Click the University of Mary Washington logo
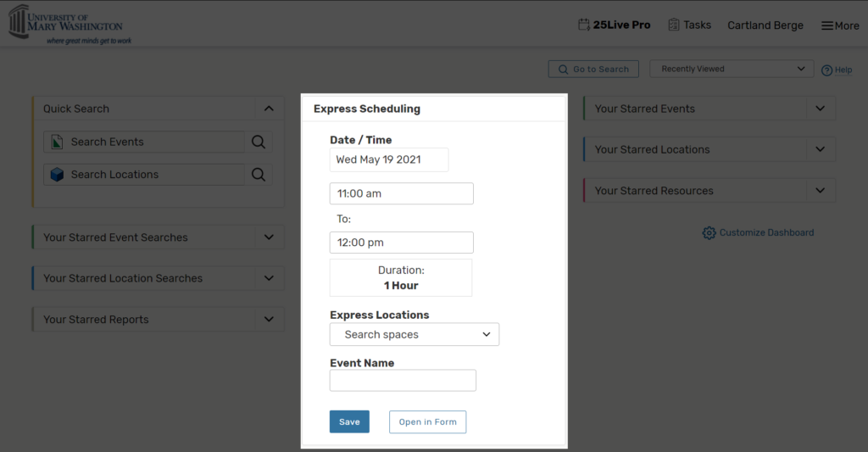This screenshot has height=452, width=868. pos(71,25)
